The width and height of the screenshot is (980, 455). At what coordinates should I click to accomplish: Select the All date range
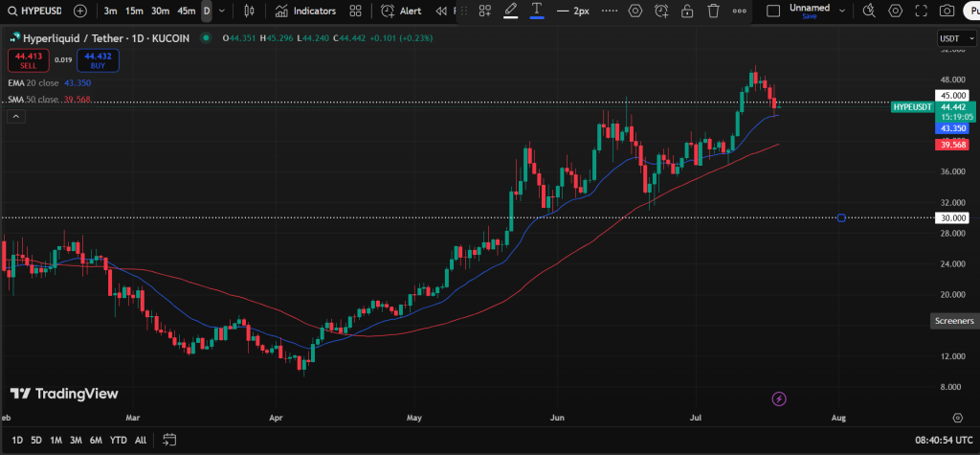141,440
